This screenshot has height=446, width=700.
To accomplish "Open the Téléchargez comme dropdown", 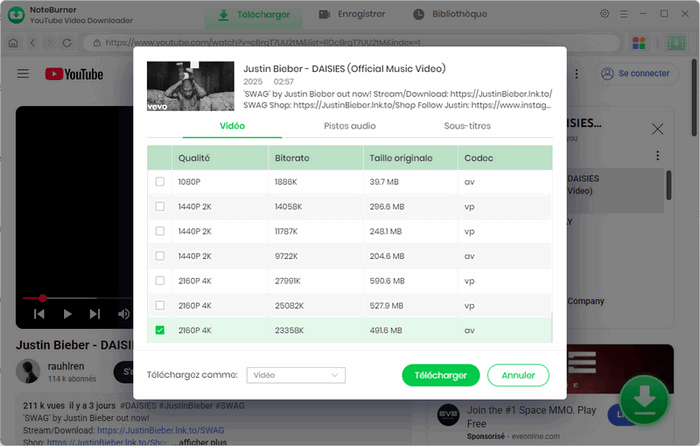I will point(296,375).
